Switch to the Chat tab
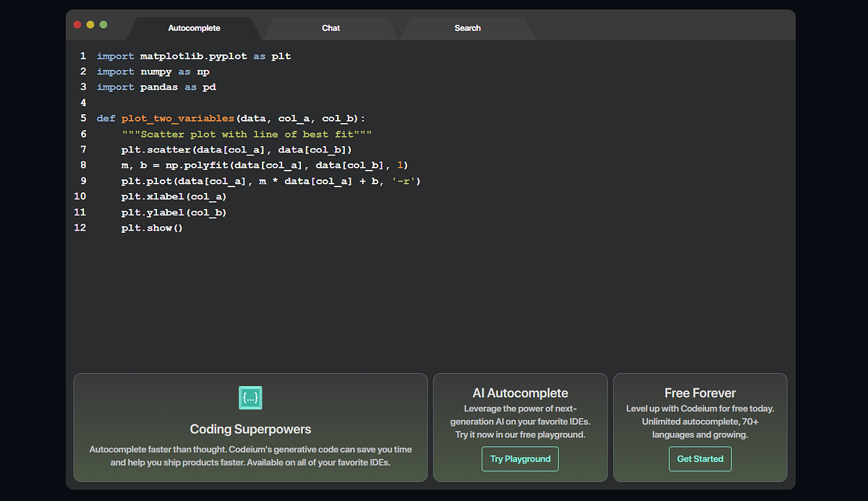 click(331, 27)
